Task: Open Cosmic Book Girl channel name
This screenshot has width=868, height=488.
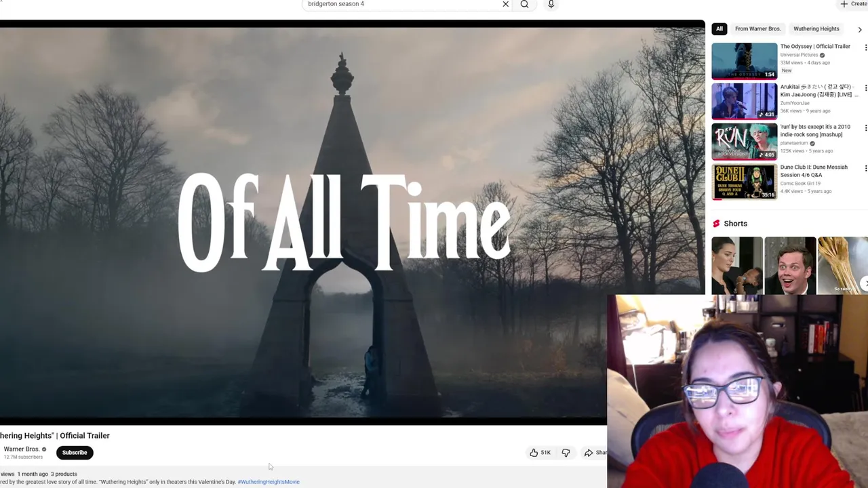Action: 800,183
